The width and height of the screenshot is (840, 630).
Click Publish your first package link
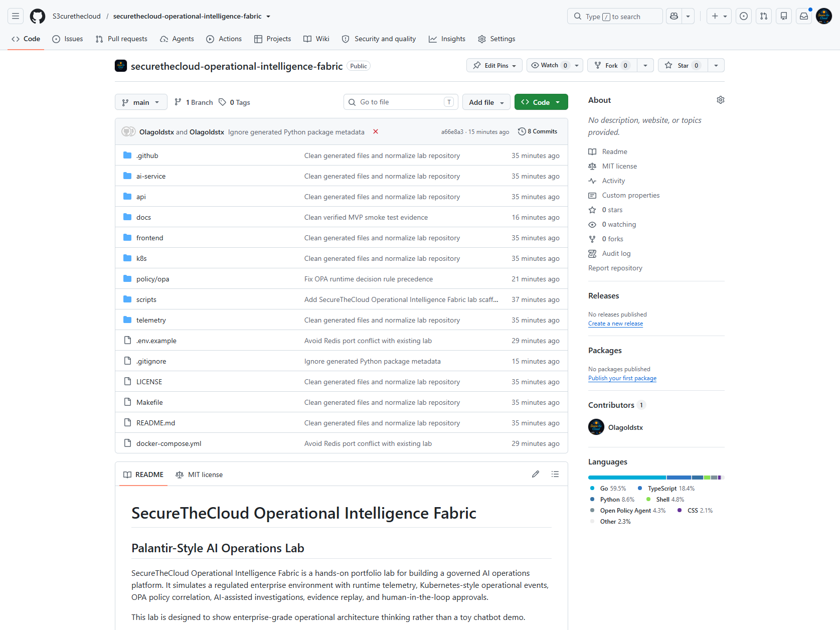coord(622,378)
